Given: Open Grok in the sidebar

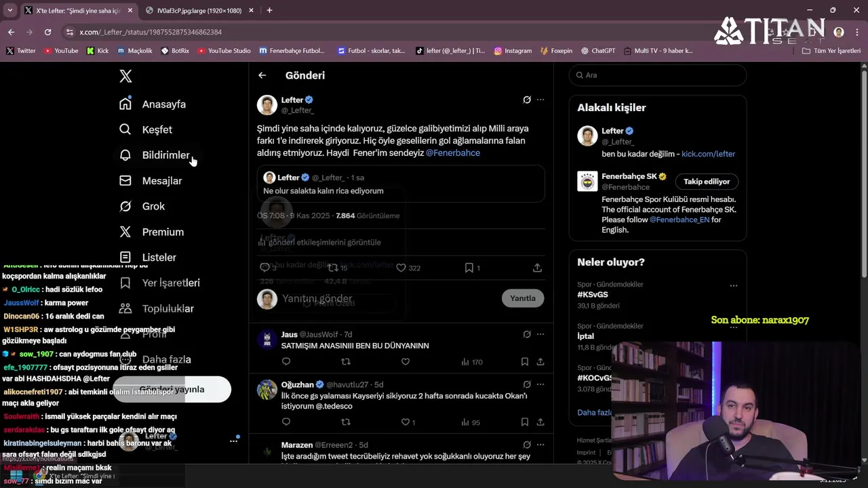Looking at the screenshot, I should click(142, 206).
